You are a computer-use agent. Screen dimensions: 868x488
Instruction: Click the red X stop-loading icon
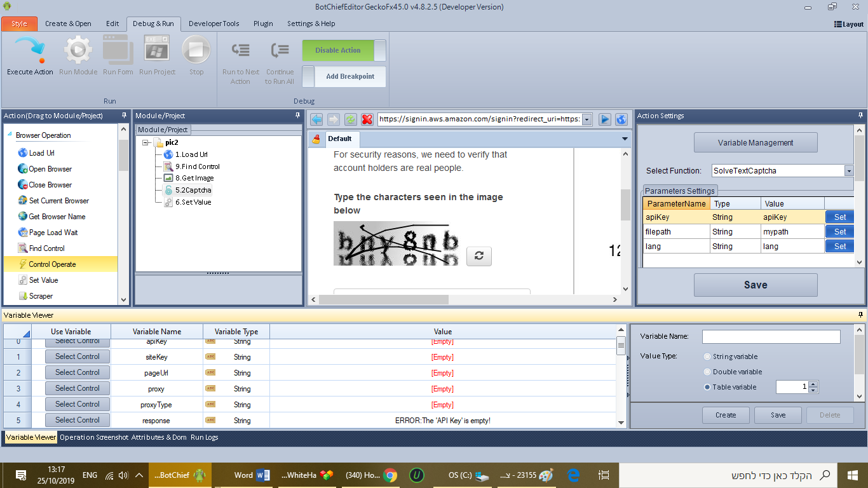[367, 119]
